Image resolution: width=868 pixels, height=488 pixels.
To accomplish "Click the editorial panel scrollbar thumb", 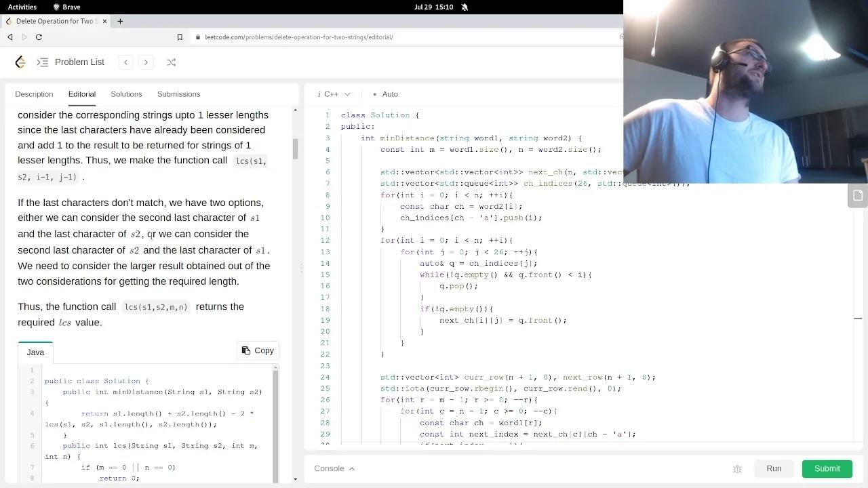I will tap(296, 148).
